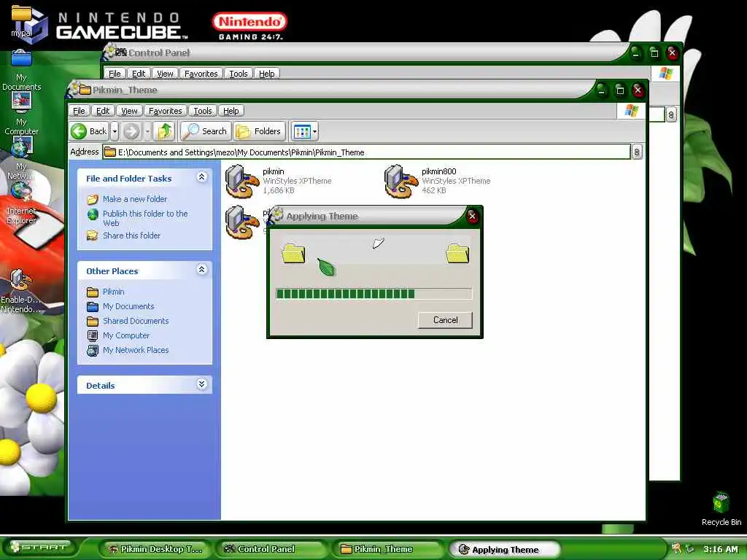Open My Computer link in Other Places
Image resolution: width=747 pixels, height=560 pixels.
[126, 335]
